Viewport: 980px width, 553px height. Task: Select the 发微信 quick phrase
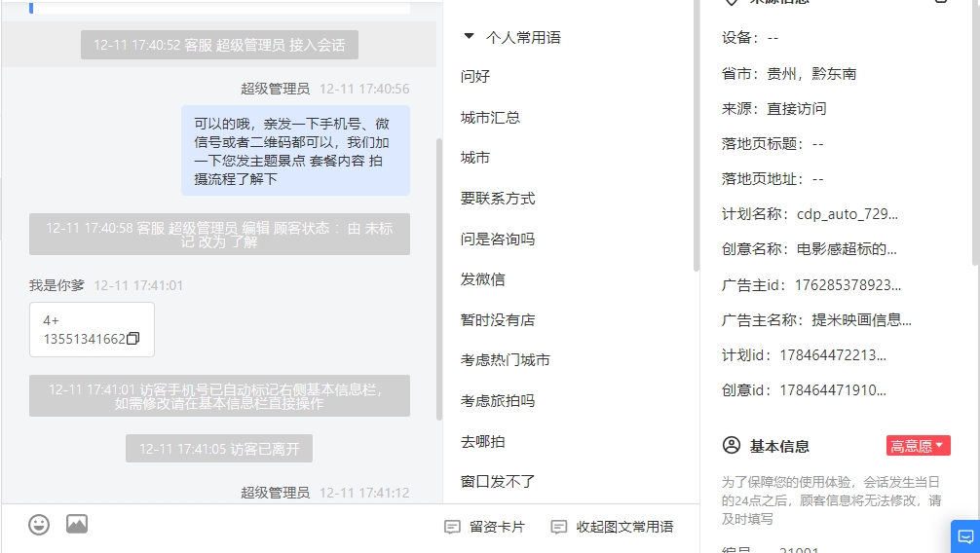482,279
